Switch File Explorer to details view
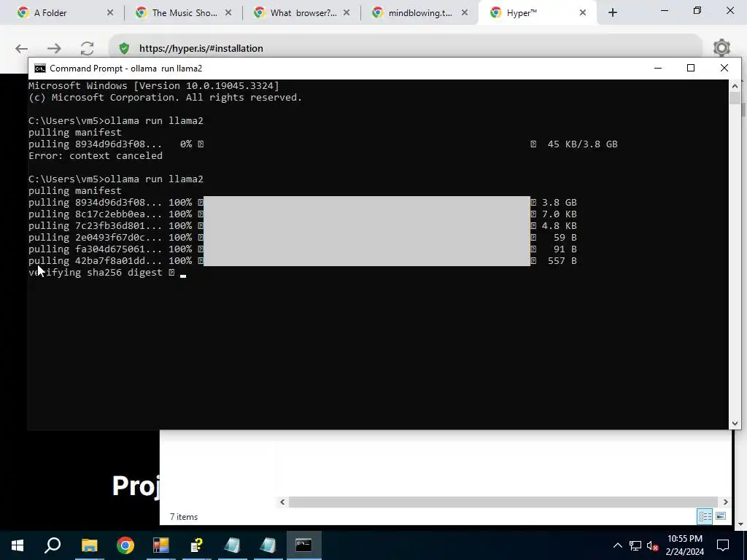 click(x=705, y=516)
